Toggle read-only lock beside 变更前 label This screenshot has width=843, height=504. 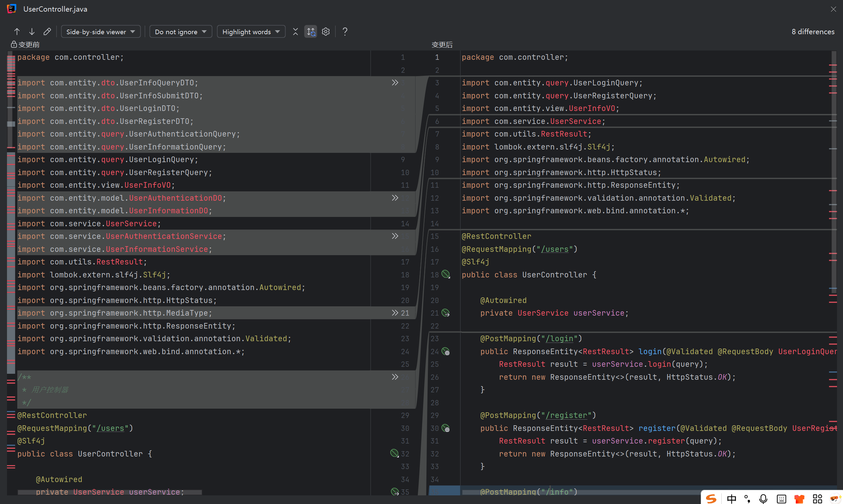pyautogui.click(x=14, y=45)
